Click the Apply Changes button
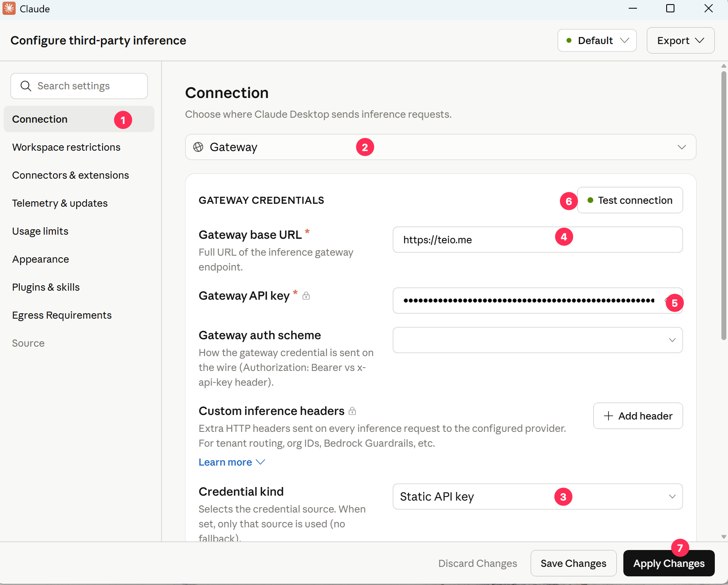The width and height of the screenshot is (728, 585). [669, 563]
